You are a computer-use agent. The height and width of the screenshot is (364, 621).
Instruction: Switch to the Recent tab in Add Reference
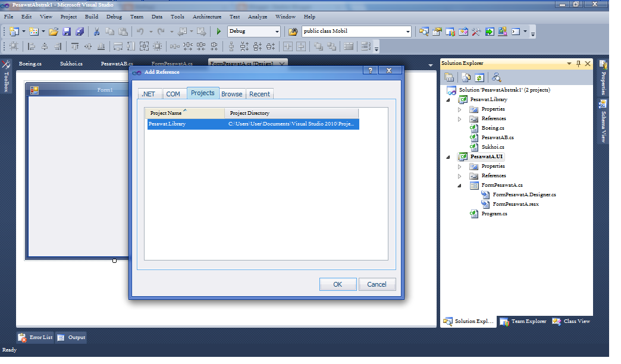pyautogui.click(x=259, y=94)
